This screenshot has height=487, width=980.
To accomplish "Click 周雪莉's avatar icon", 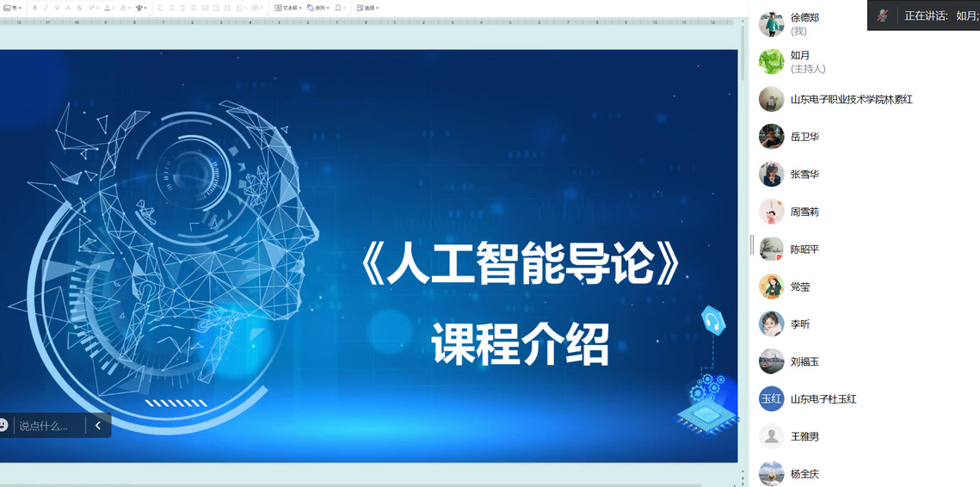I will click(771, 212).
